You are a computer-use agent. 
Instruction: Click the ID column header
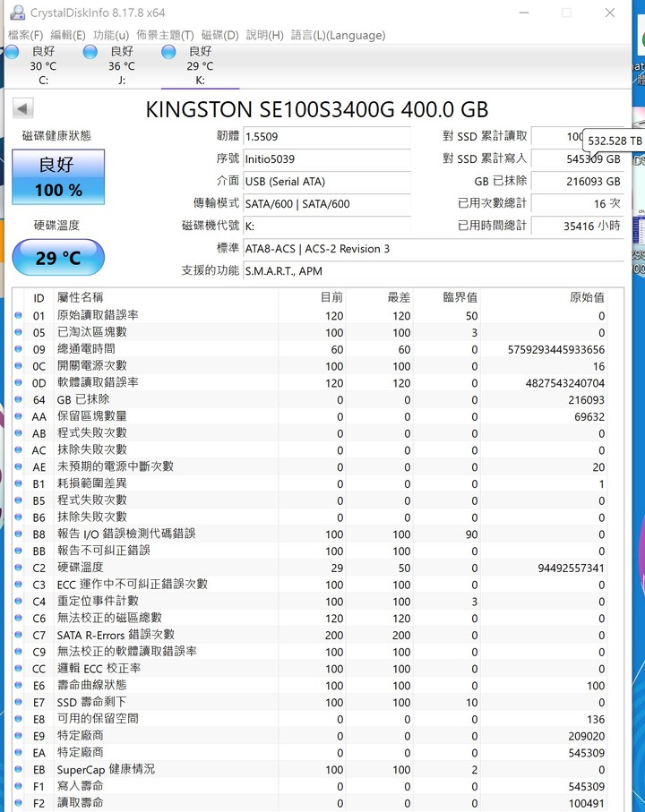tap(39, 298)
